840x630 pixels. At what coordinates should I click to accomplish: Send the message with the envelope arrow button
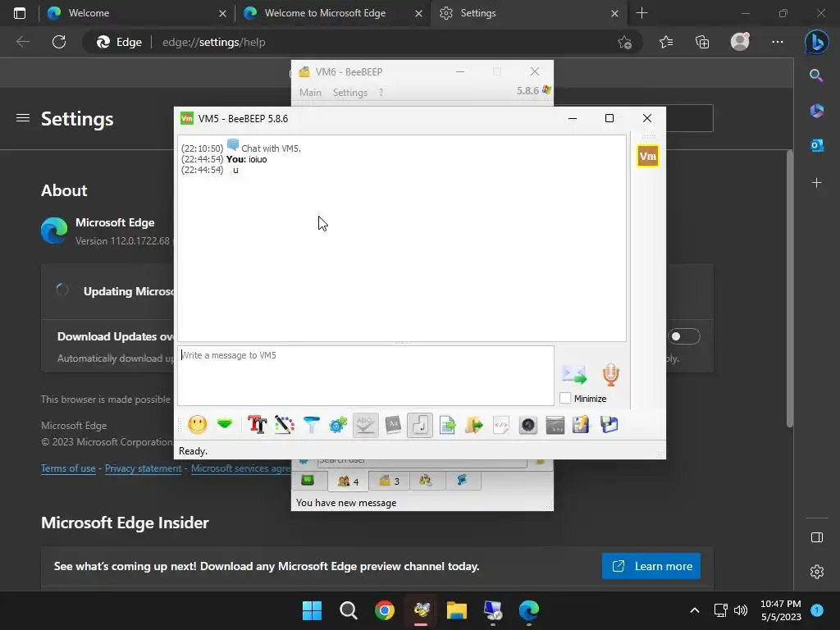point(574,374)
